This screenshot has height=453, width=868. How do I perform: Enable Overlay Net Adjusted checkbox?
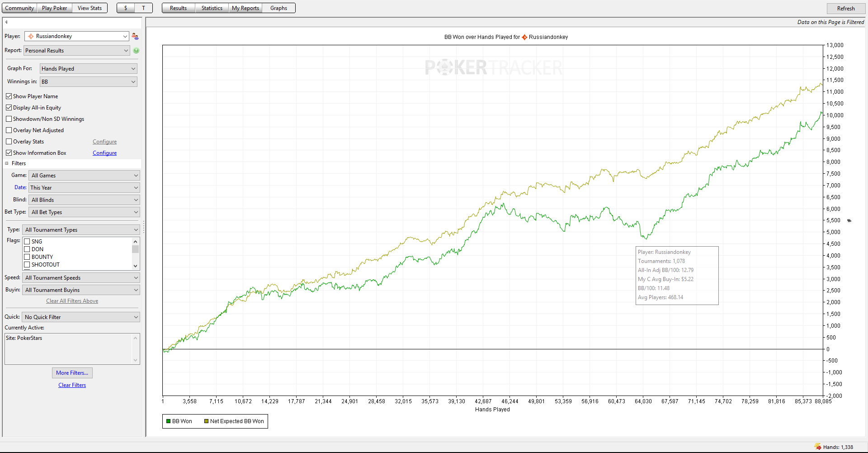(9, 130)
